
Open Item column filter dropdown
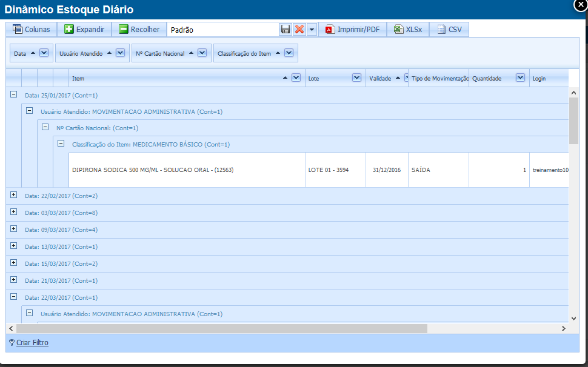click(296, 78)
